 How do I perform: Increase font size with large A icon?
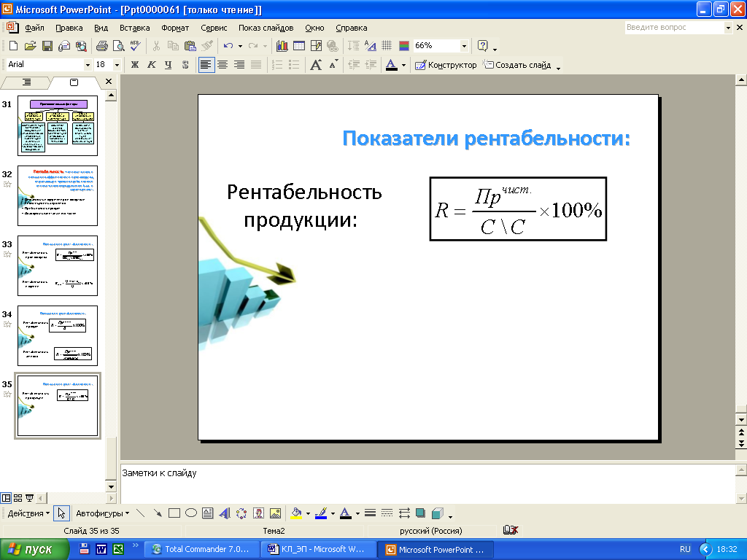coord(315,65)
